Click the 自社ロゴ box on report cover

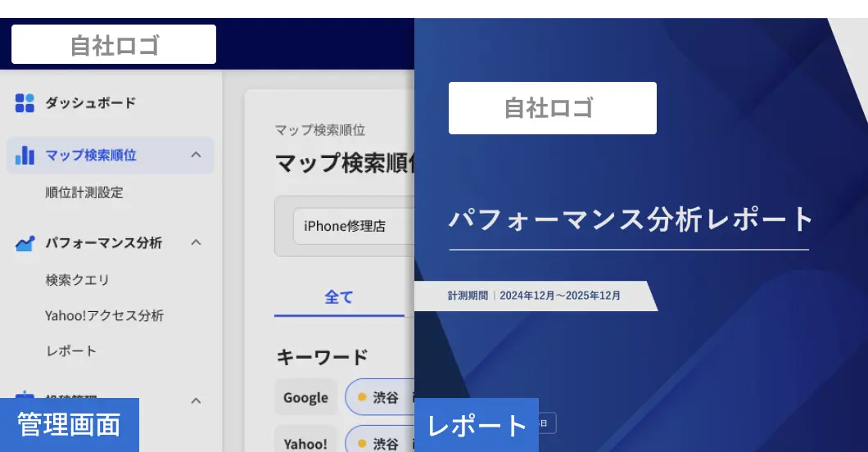tap(553, 108)
